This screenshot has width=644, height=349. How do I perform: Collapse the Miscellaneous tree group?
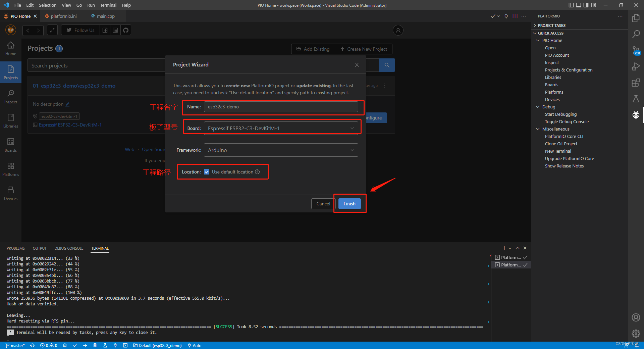[x=538, y=129]
